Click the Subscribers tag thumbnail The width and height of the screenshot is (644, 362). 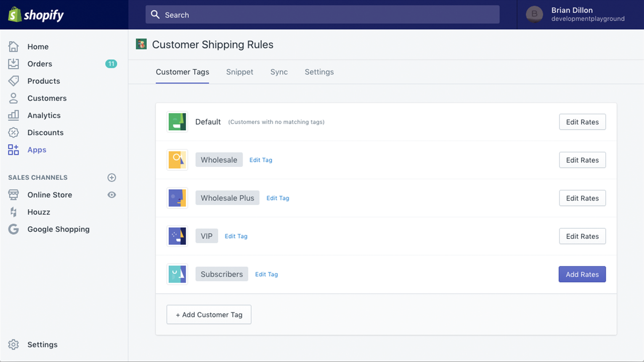pos(177,275)
